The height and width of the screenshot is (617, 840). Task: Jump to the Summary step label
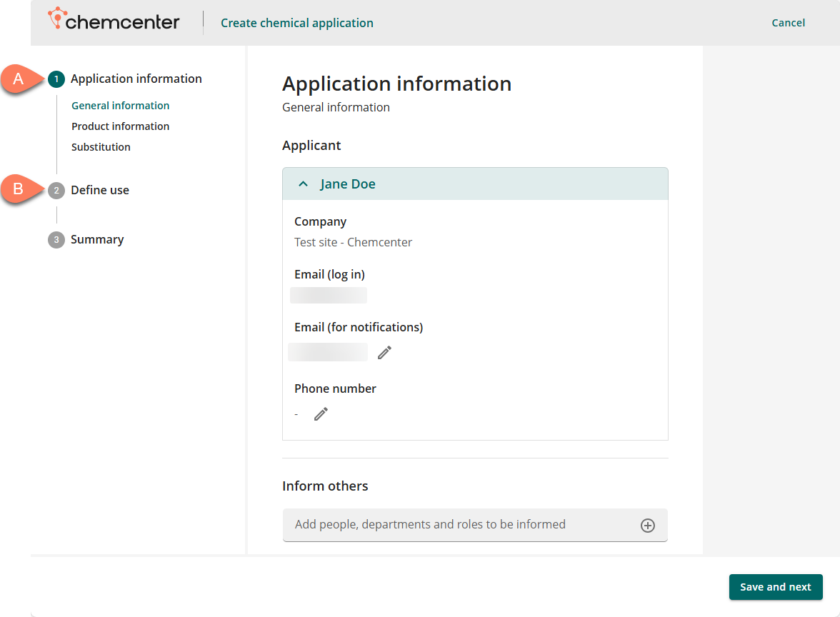[97, 240]
